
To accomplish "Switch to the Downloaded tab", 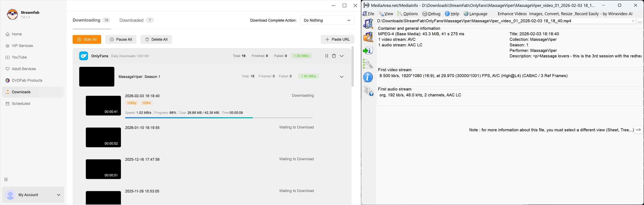I will (131, 20).
